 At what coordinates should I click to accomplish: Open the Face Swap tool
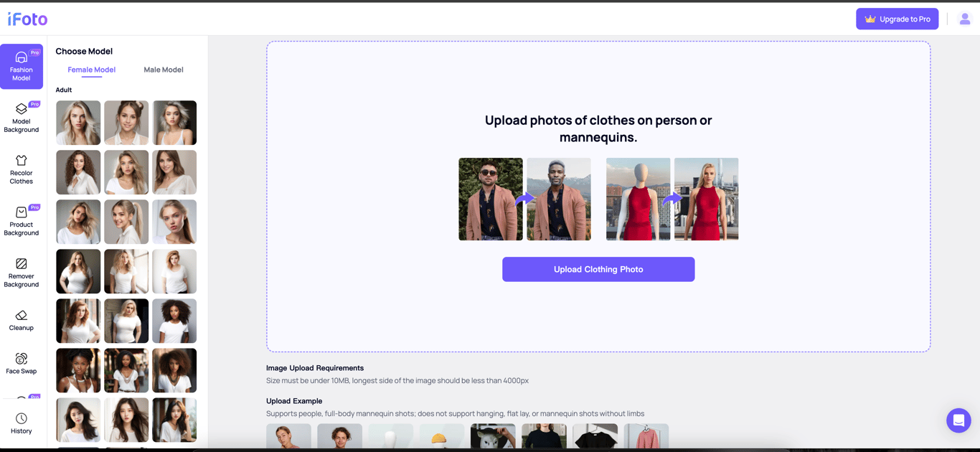(x=22, y=364)
